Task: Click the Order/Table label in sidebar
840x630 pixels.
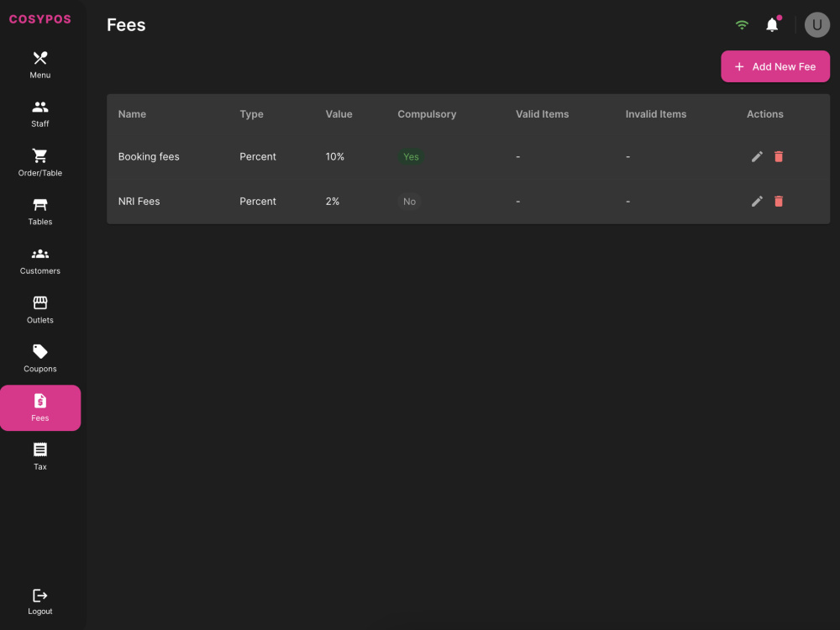Action: coord(40,173)
